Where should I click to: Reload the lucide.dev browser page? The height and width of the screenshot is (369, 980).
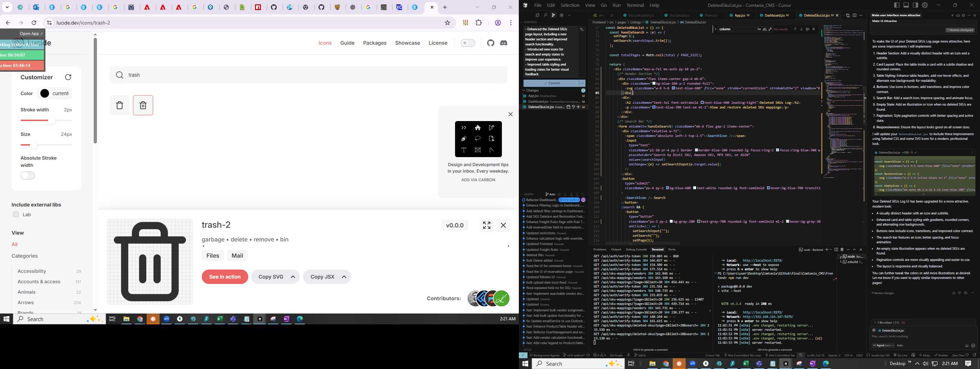[34, 23]
